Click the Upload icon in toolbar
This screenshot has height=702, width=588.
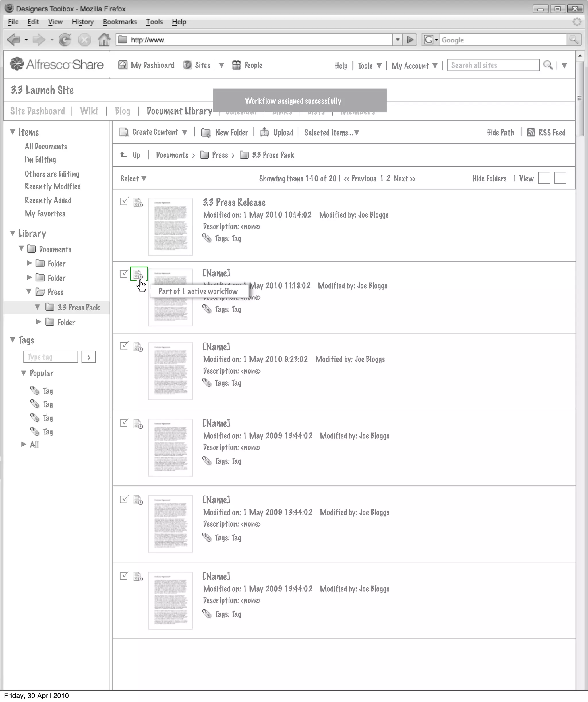point(264,132)
